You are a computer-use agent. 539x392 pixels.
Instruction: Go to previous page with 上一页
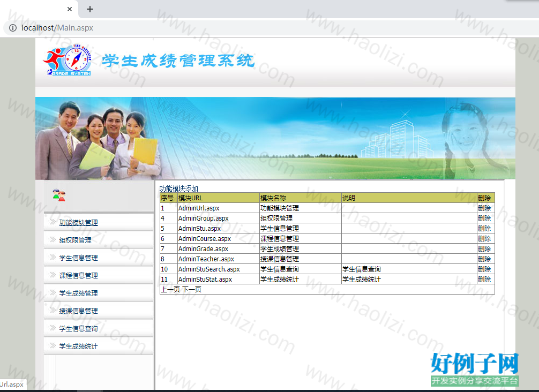pyautogui.click(x=170, y=290)
